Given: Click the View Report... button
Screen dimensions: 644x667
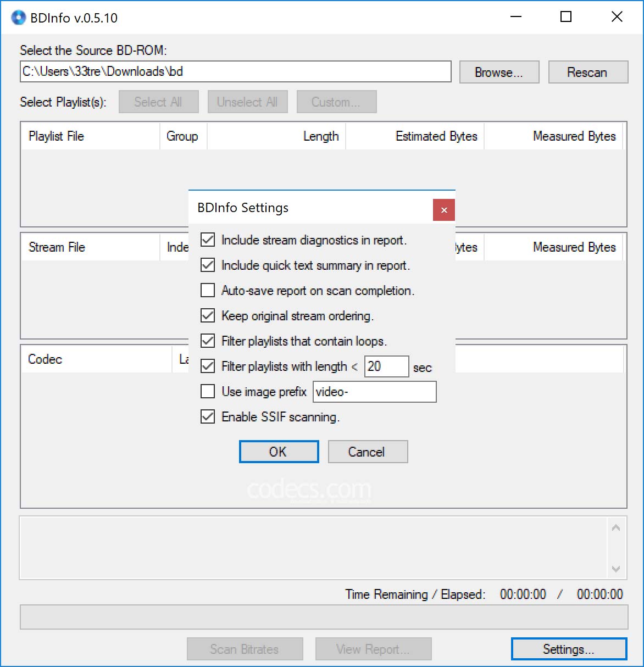Looking at the screenshot, I should tap(373, 649).
